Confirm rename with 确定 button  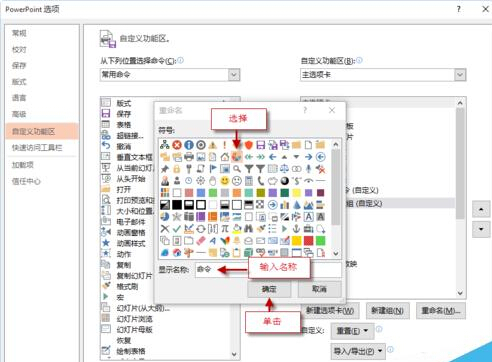[269, 289]
